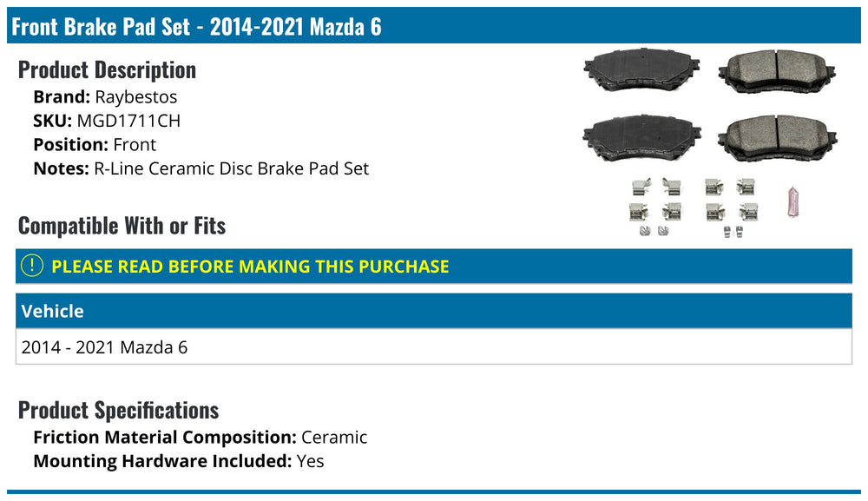
Task: Click the Front Brake Pad Set title bar
Action: 433,25
